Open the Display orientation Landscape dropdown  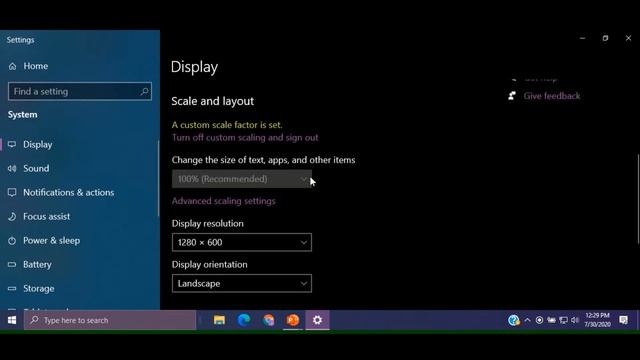click(242, 283)
